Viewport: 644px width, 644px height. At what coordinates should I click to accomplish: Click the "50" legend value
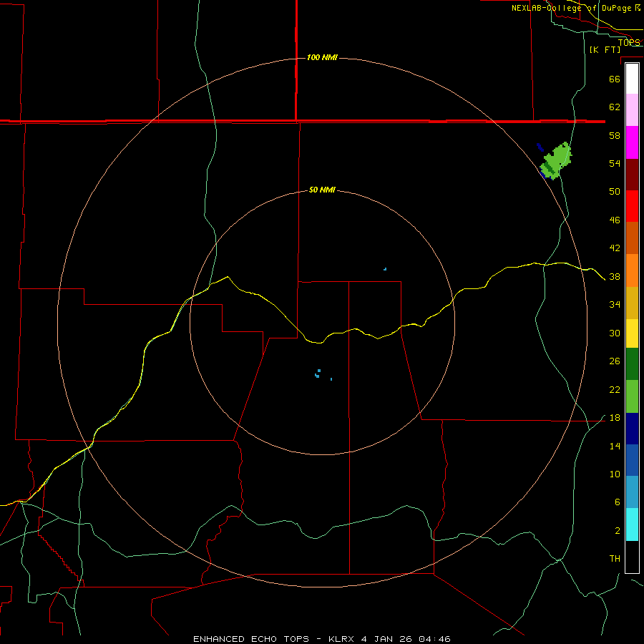[x=615, y=191]
